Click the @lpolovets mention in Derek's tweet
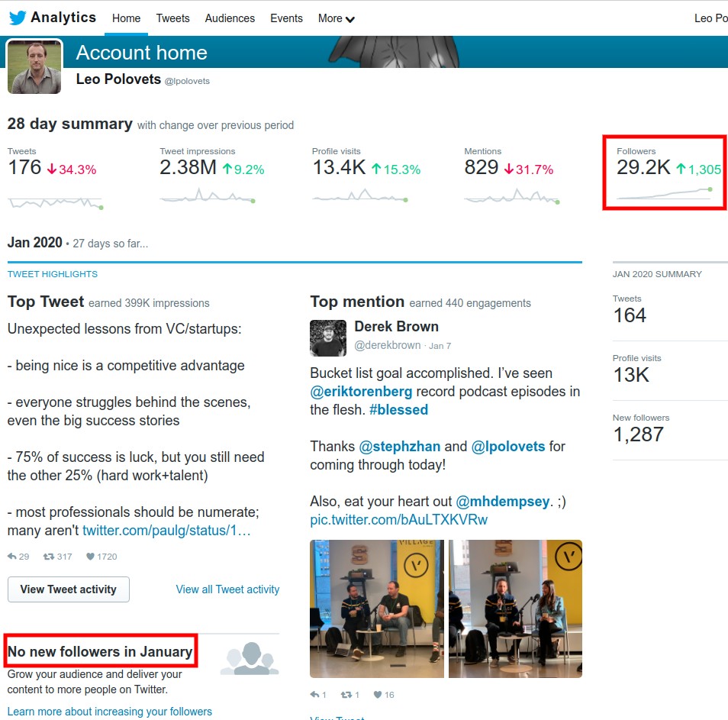Image resolution: width=728 pixels, height=720 pixels. (x=508, y=447)
